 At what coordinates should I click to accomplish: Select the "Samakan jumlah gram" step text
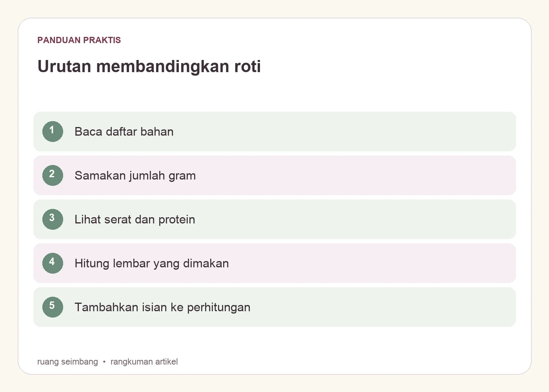click(x=135, y=176)
